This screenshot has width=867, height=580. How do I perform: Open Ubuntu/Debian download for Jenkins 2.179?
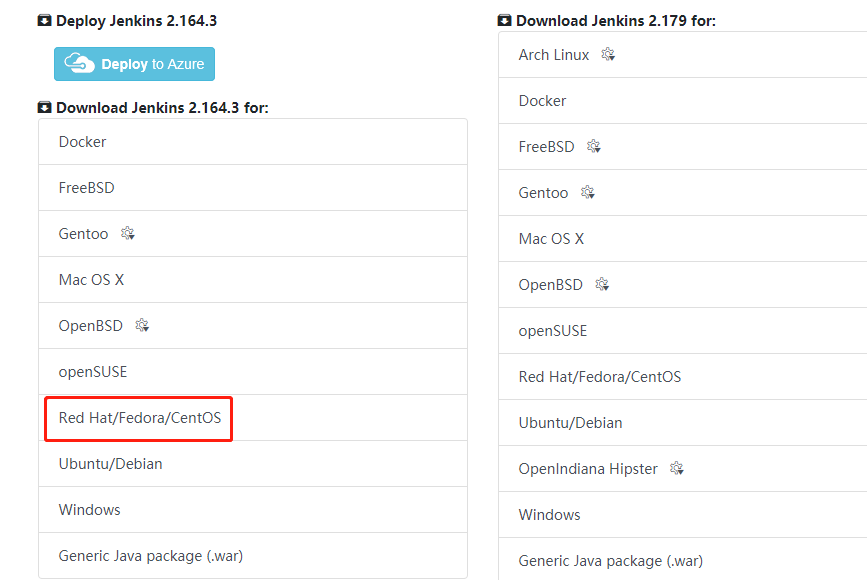coord(682,422)
